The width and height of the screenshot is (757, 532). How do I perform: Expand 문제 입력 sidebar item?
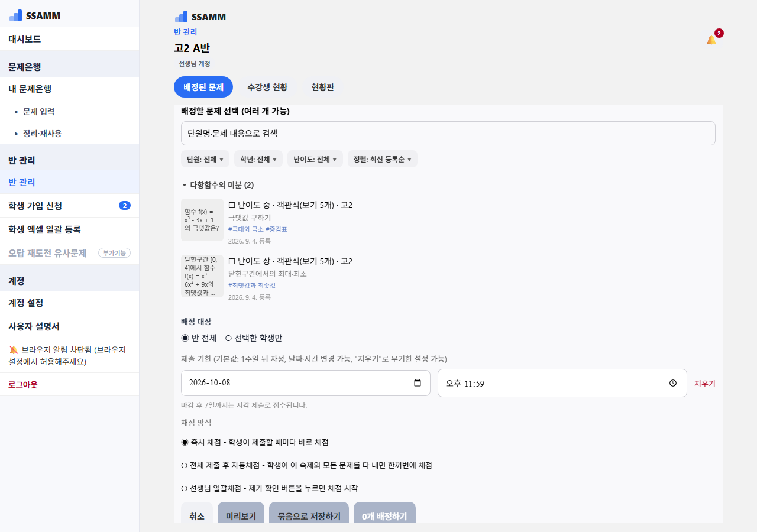click(x=69, y=111)
